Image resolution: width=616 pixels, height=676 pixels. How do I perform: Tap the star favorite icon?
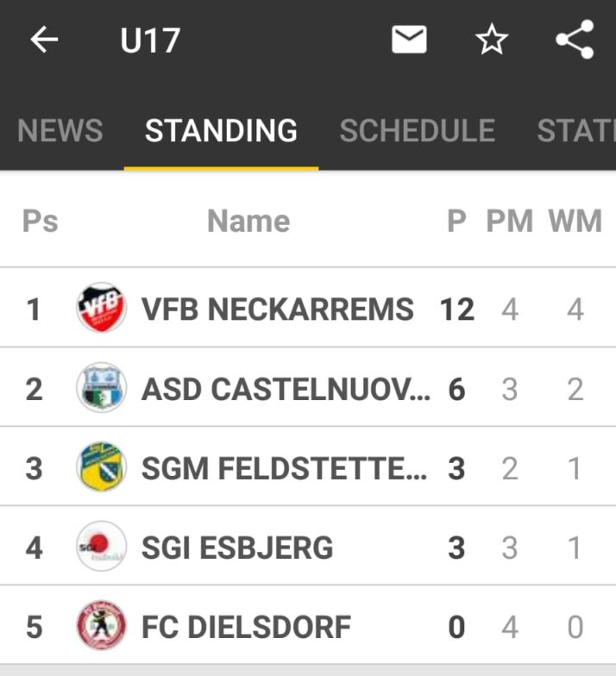492,41
